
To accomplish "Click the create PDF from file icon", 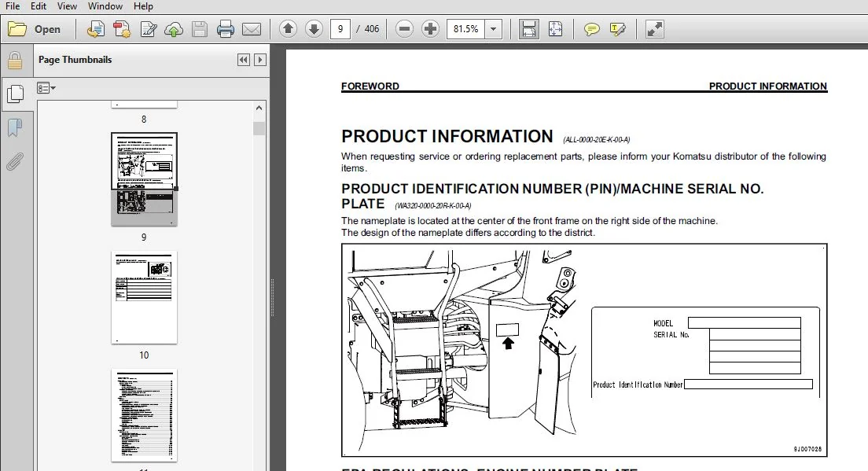I will point(96,29).
